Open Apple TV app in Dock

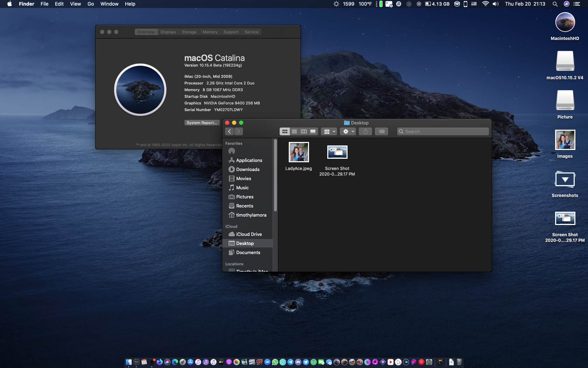coord(221,362)
